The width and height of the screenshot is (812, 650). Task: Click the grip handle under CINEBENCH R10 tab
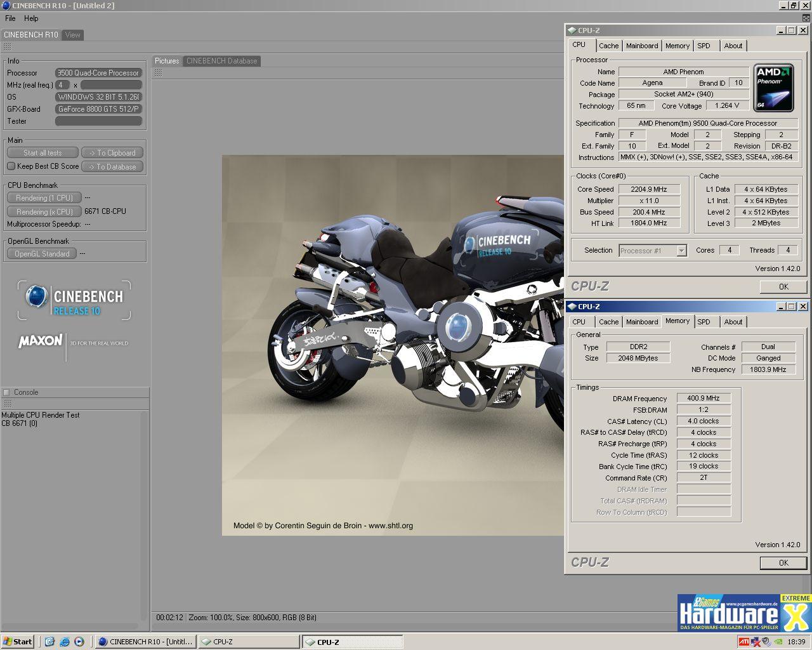[7, 47]
